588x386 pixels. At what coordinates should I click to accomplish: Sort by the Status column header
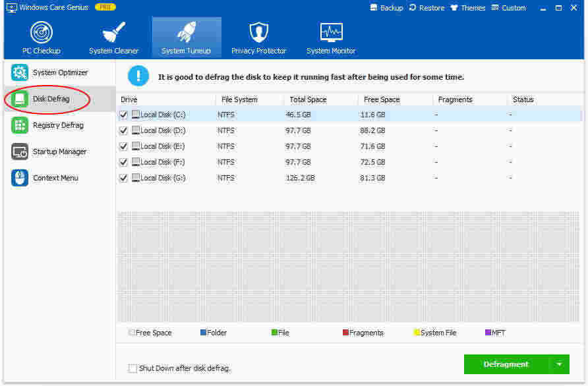point(544,99)
